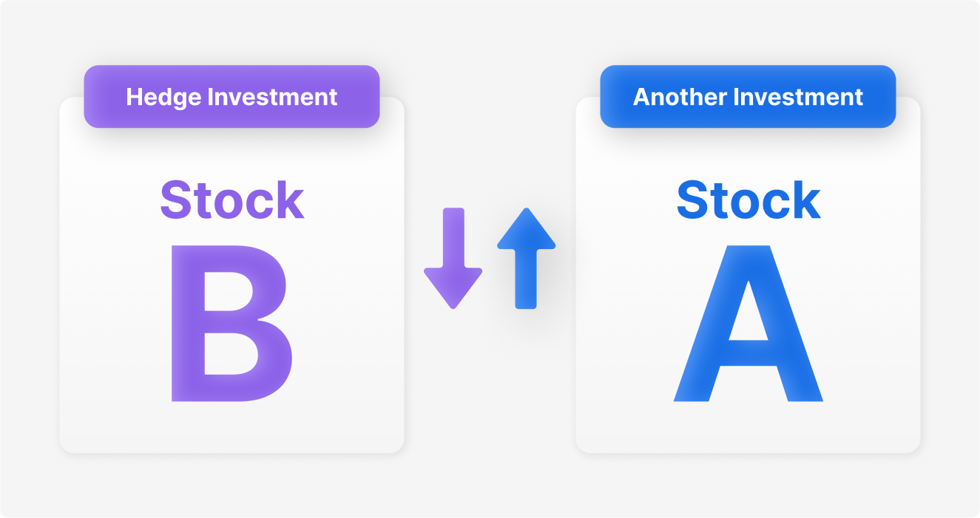Click empty white area below letter B
This screenshot has width=980, height=518.
(x=232, y=427)
